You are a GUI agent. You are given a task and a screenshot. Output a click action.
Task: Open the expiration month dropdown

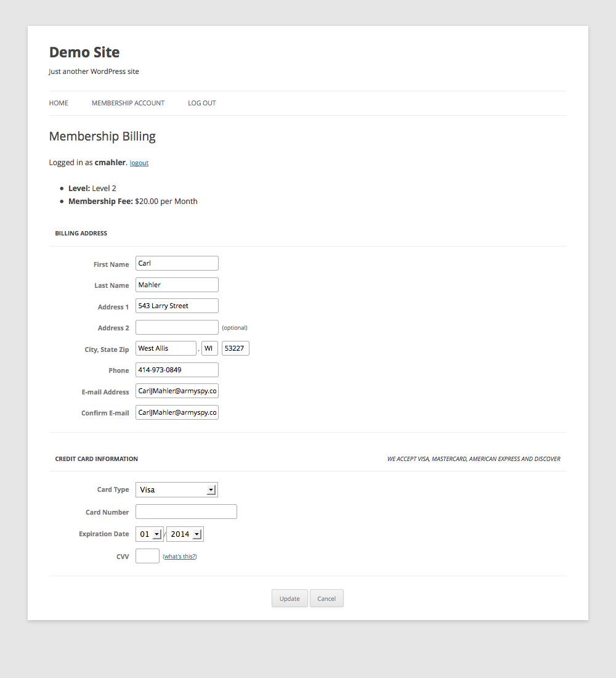149,534
